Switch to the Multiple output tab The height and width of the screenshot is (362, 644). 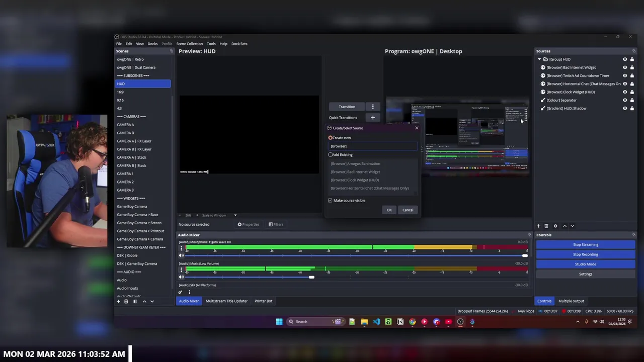[x=572, y=301]
